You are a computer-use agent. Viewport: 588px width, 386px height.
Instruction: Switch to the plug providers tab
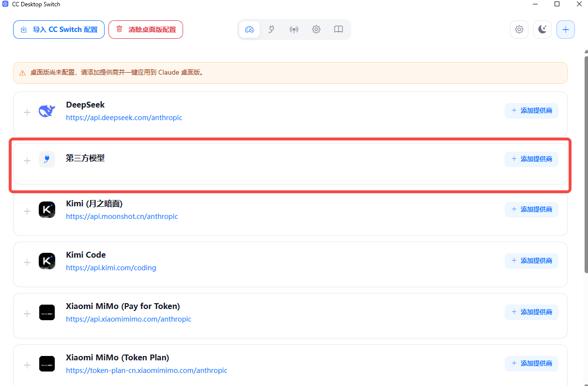[x=272, y=30]
